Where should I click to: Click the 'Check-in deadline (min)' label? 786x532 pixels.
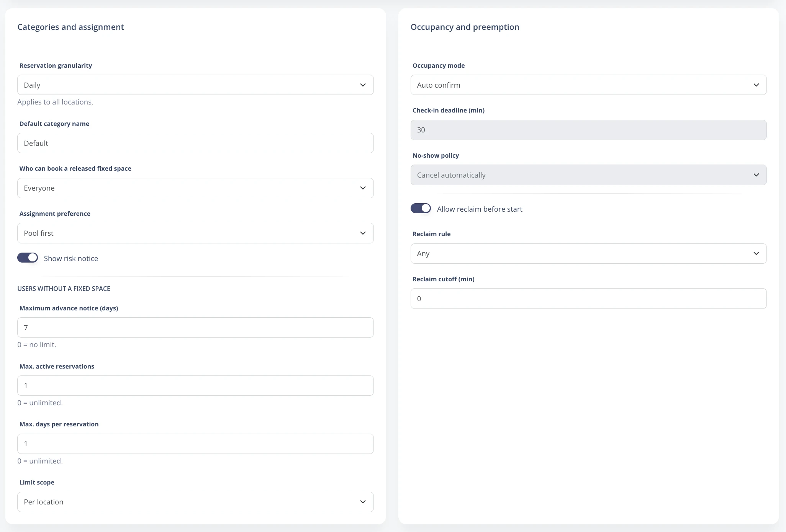(x=448, y=110)
